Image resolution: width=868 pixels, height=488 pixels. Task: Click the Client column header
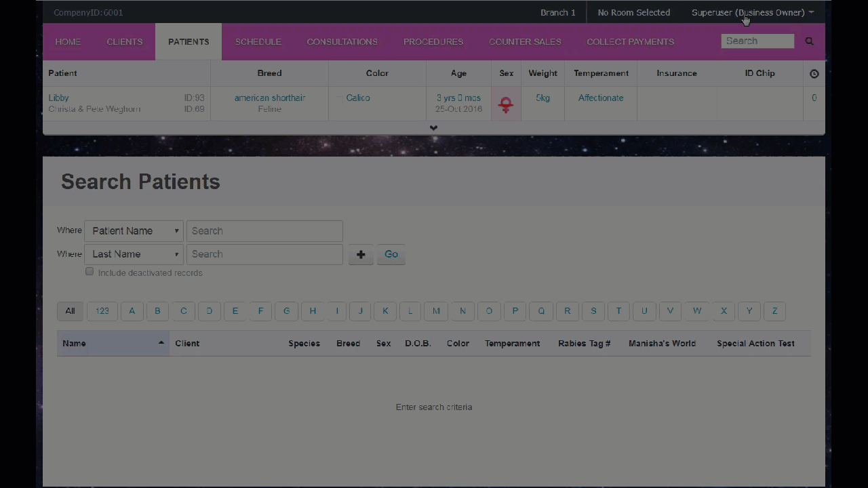[x=187, y=344]
